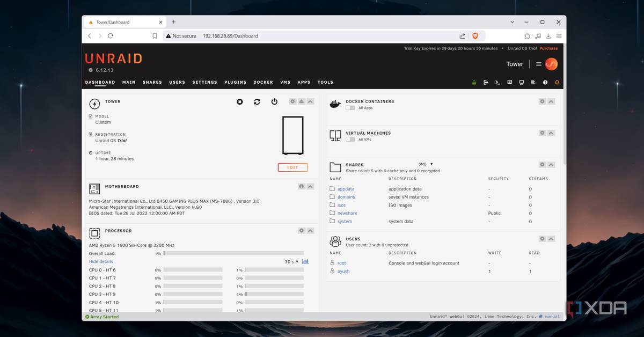
Task: Open the notifications bell icon
Action: pyautogui.click(x=557, y=83)
